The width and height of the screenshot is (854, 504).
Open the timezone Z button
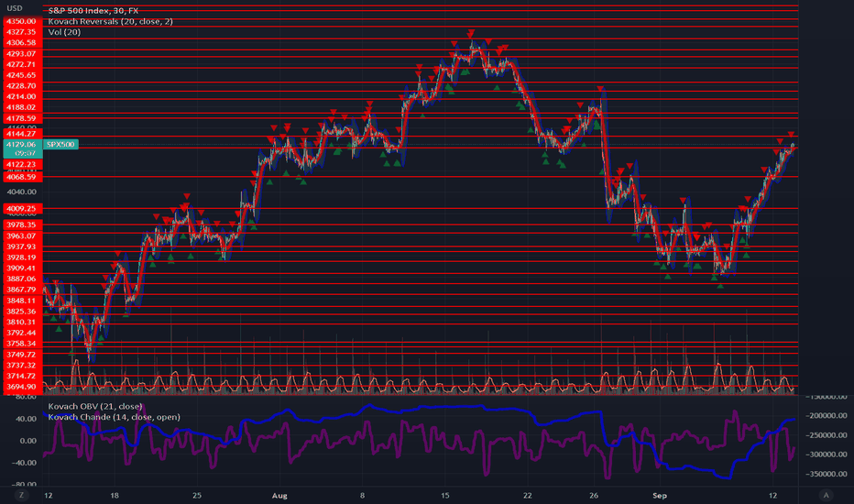[x=22, y=495]
